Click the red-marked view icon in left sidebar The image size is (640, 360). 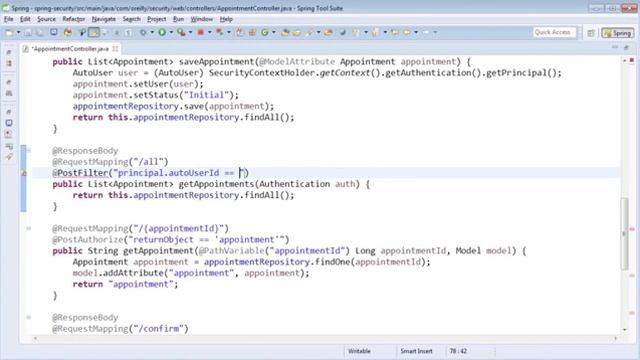coord(9,134)
